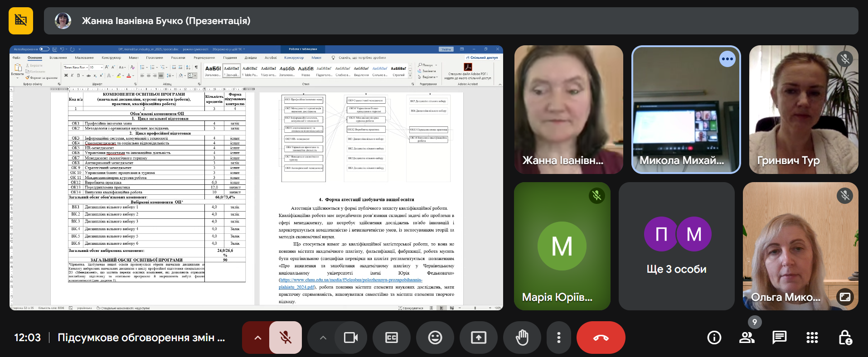Image resolution: width=868 pixels, height=357 pixels.
Task: Select Гринвич Тур video tile
Action: [x=804, y=110]
